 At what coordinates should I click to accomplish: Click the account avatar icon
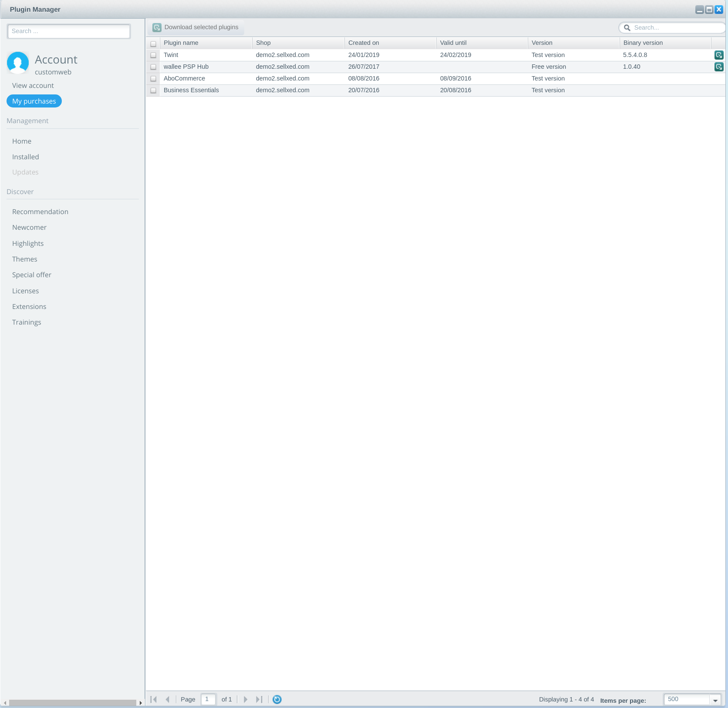click(18, 63)
